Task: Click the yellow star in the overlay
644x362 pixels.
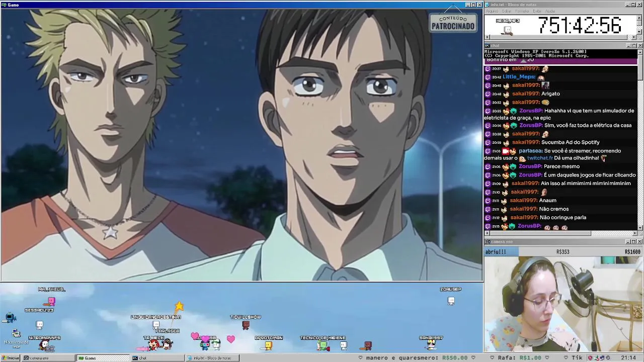Action: (x=179, y=306)
